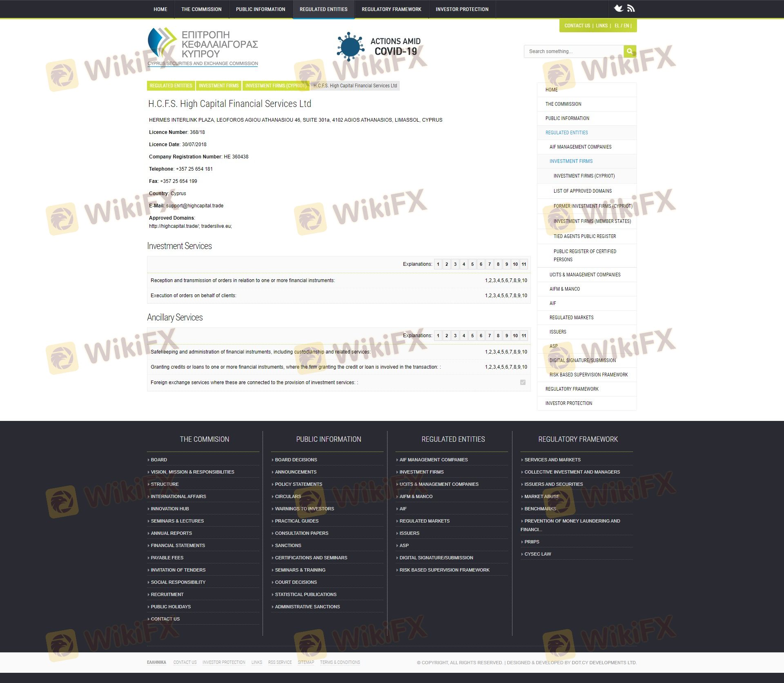Click explanation number 11 under Ancillary Services

click(x=523, y=336)
